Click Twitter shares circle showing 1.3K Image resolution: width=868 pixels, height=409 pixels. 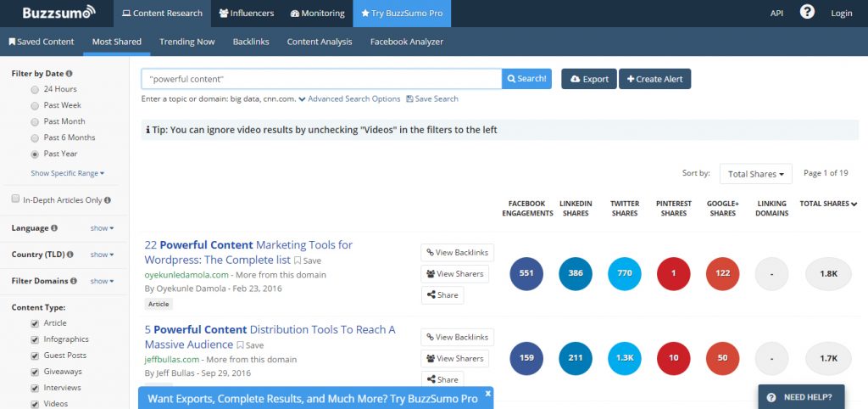[625, 359]
